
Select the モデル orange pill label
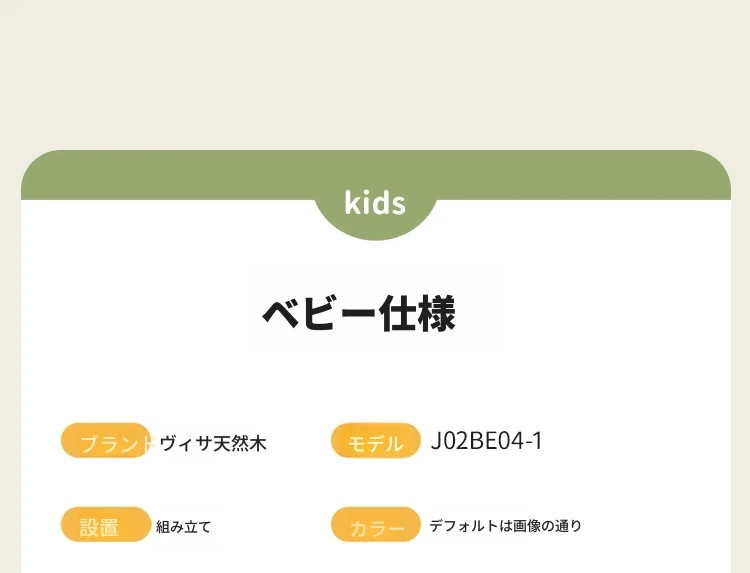(375, 441)
